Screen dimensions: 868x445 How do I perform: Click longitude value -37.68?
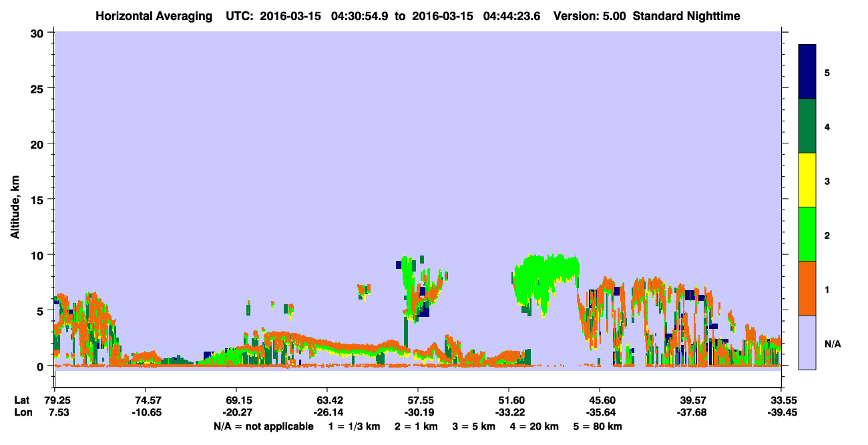tap(690, 413)
